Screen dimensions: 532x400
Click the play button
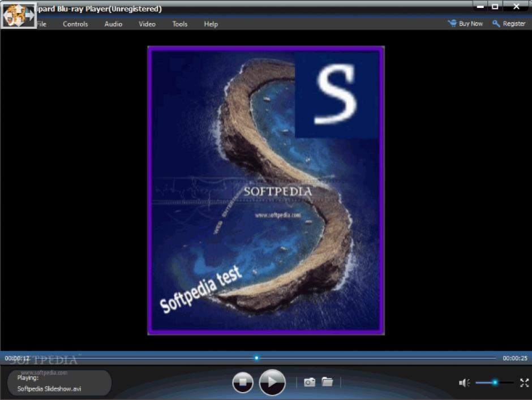click(x=272, y=382)
